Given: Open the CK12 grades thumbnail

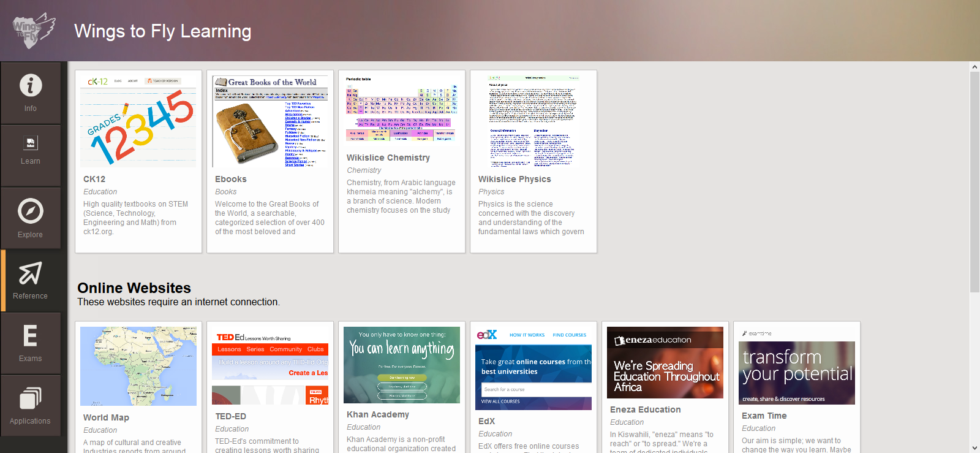Looking at the screenshot, I should (138, 121).
